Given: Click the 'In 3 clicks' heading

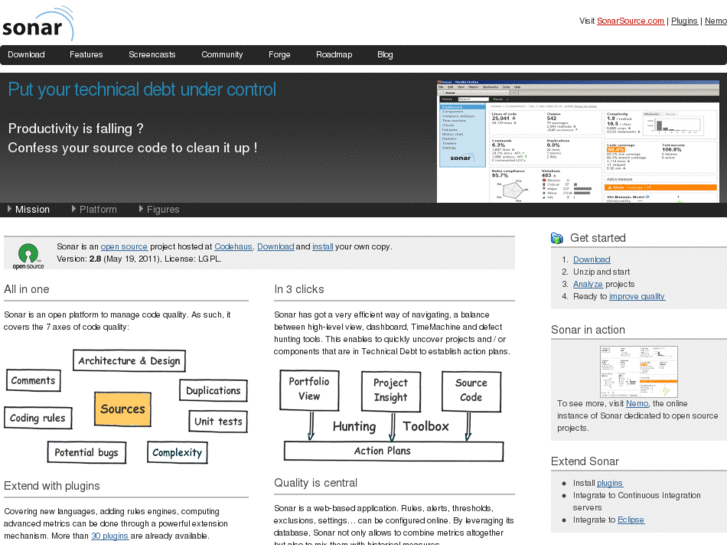Looking at the screenshot, I should coord(299,289).
